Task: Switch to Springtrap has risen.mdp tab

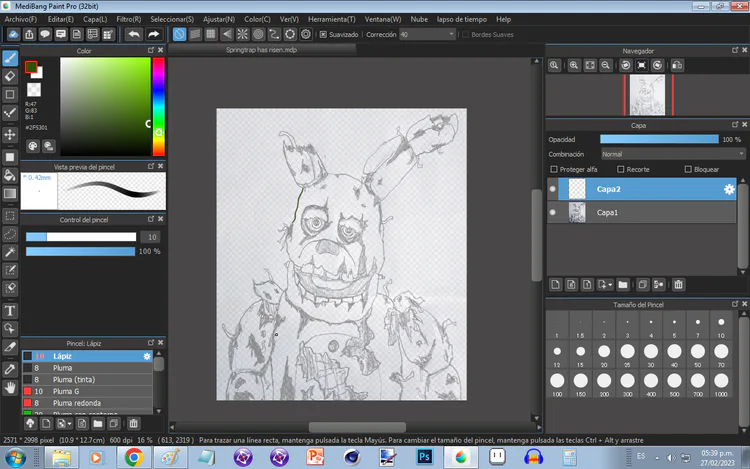Action: [261, 49]
